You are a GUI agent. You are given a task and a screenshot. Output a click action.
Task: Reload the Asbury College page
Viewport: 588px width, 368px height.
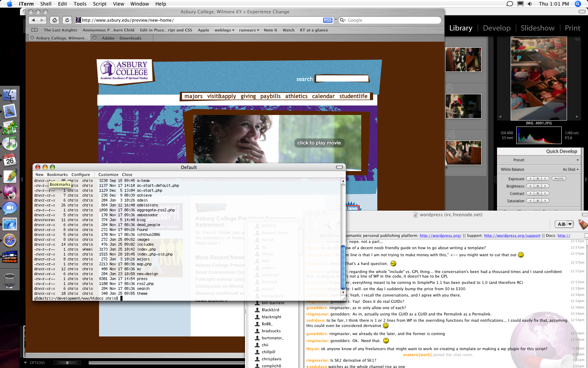(67, 20)
